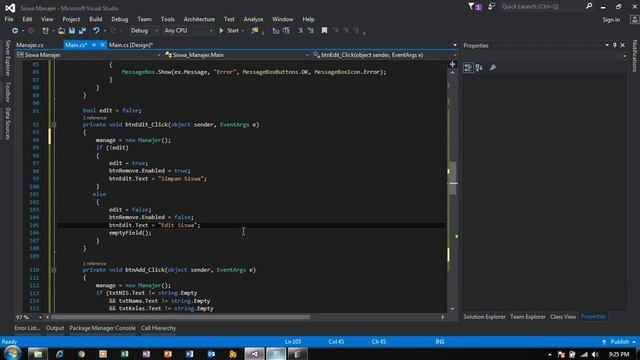Open the Call Hierarchy tab

(158, 328)
